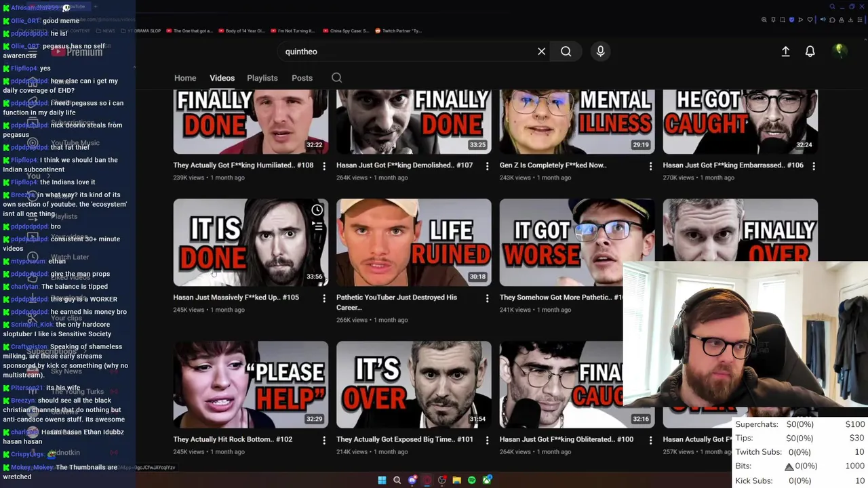Switch to the channel Home tab
Screen dimensions: 868x488
185,78
